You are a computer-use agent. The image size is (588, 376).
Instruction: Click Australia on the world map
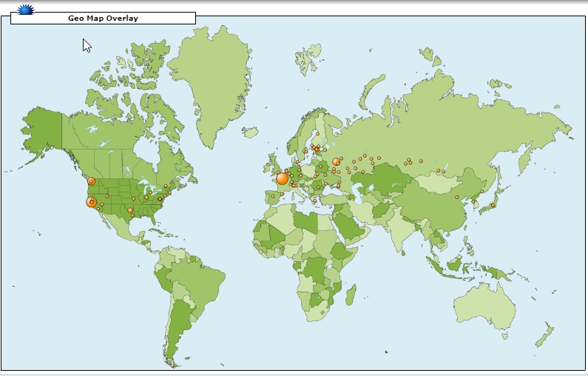[x=484, y=307]
